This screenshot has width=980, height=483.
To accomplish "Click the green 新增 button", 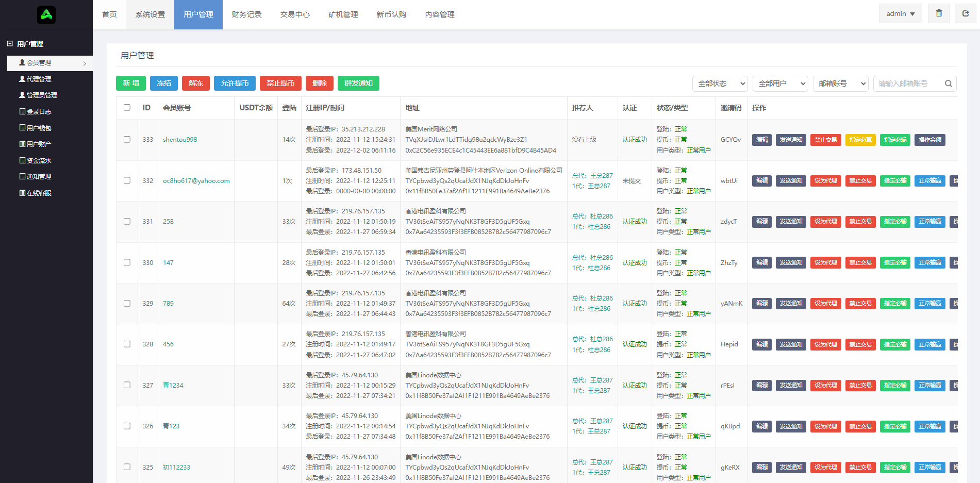I will pyautogui.click(x=131, y=83).
